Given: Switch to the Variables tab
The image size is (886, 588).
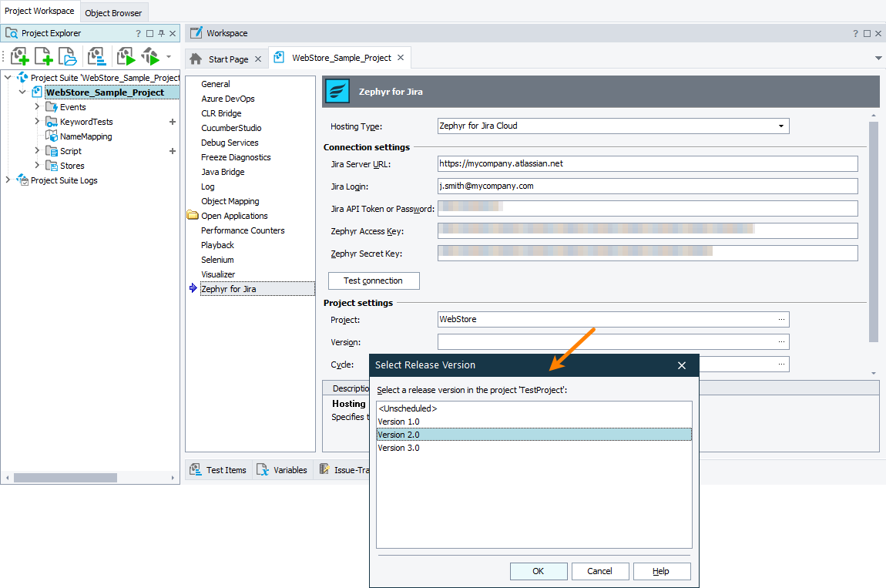Looking at the screenshot, I should click(x=283, y=470).
